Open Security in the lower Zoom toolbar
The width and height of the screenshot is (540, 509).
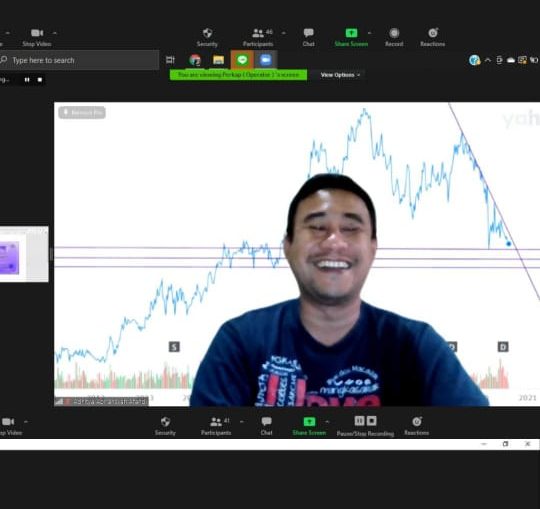tap(165, 426)
